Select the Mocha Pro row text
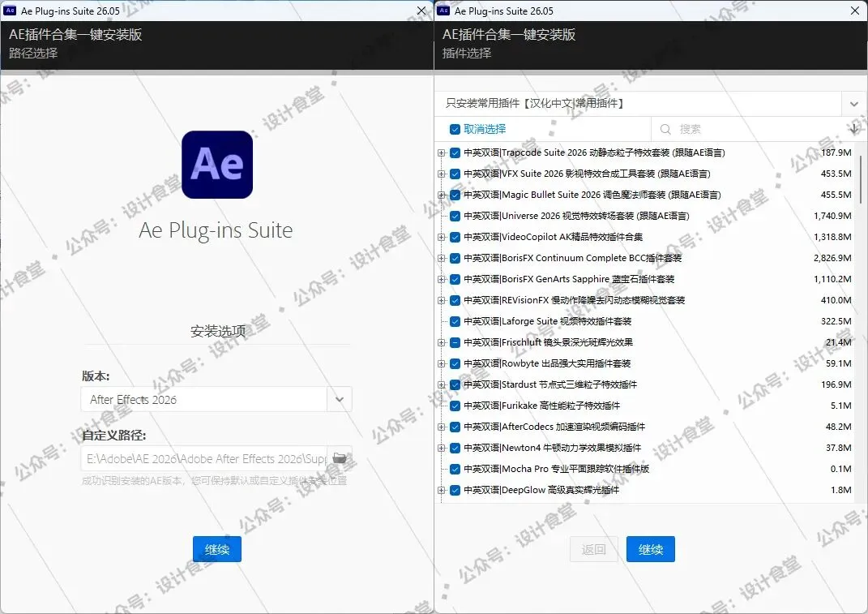 [556, 469]
